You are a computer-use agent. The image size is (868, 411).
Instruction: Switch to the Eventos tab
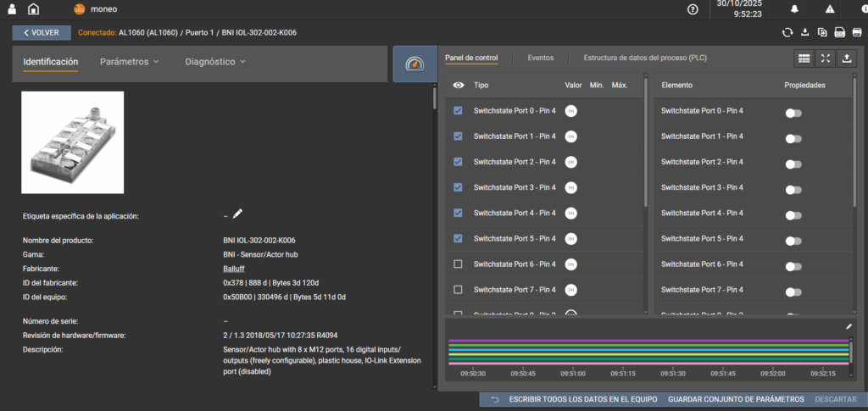(540, 58)
